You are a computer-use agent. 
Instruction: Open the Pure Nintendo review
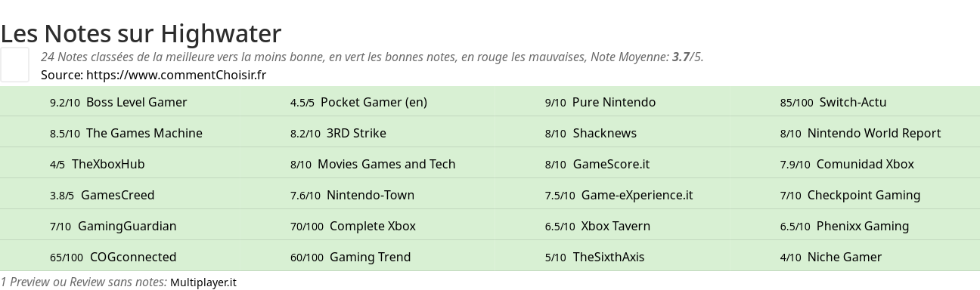(614, 102)
